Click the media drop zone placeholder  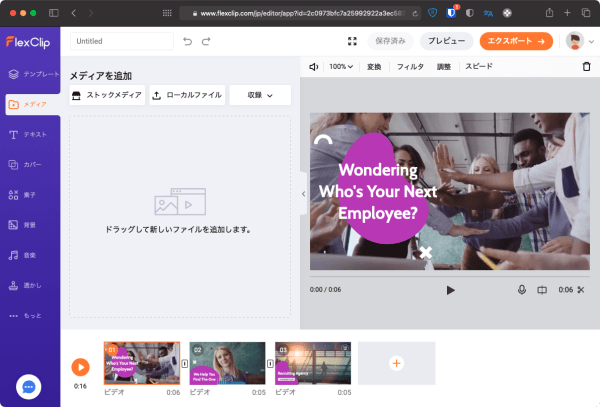(x=180, y=217)
